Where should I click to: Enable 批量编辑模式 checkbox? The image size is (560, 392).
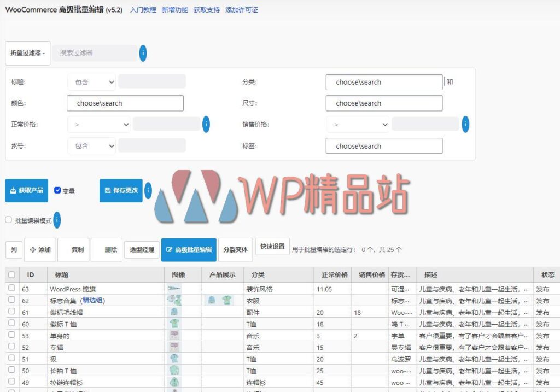8,220
